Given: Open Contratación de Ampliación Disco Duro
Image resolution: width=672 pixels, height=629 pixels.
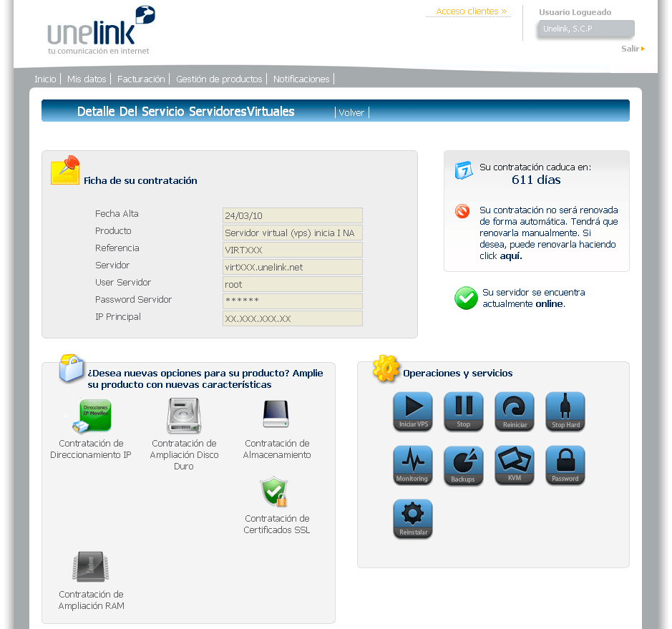Looking at the screenshot, I should (x=184, y=454).
